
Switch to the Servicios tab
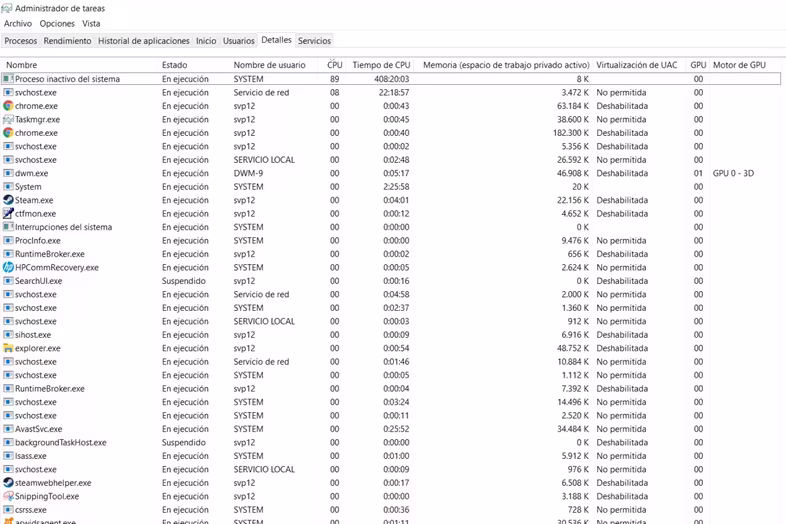(314, 41)
